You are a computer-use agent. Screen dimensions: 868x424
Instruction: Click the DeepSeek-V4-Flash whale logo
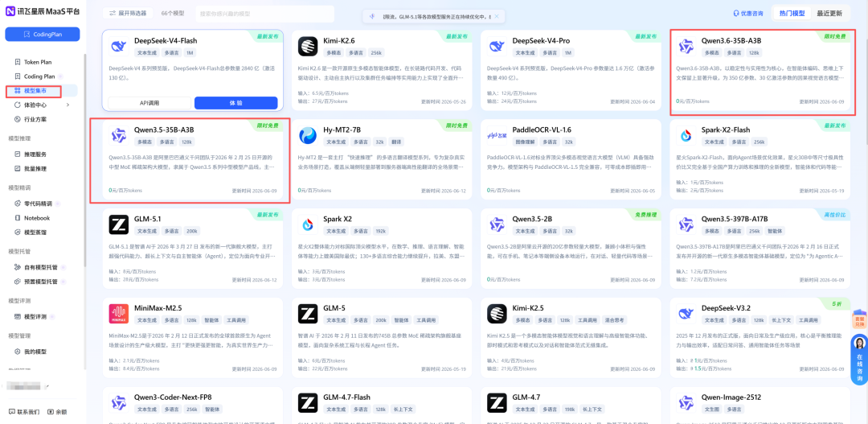(x=118, y=47)
